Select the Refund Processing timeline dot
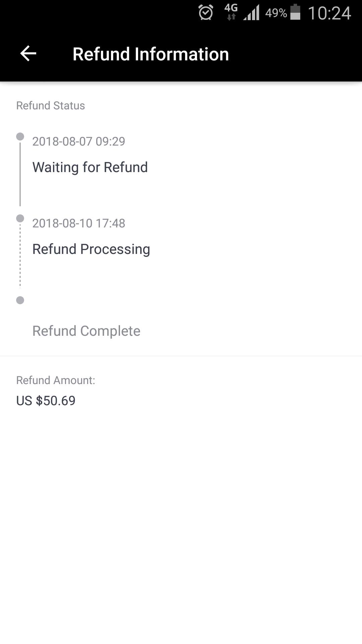The width and height of the screenshot is (362, 644). click(20, 218)
